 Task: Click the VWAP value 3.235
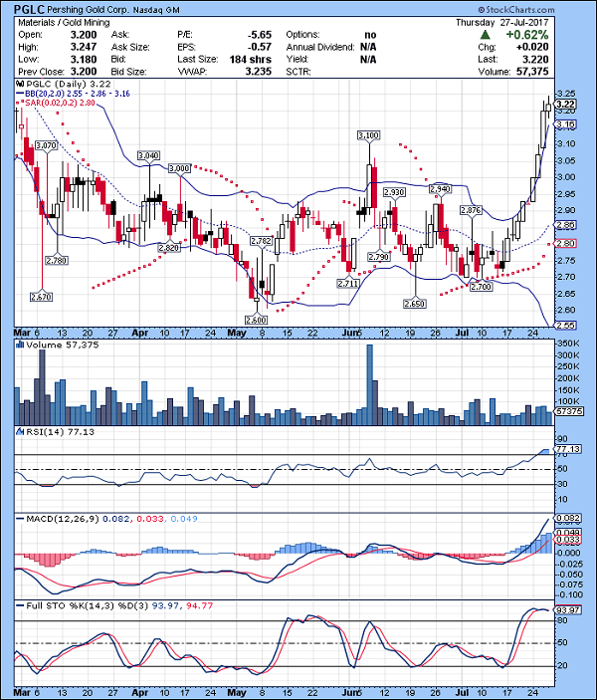click(x=259, y=72)
